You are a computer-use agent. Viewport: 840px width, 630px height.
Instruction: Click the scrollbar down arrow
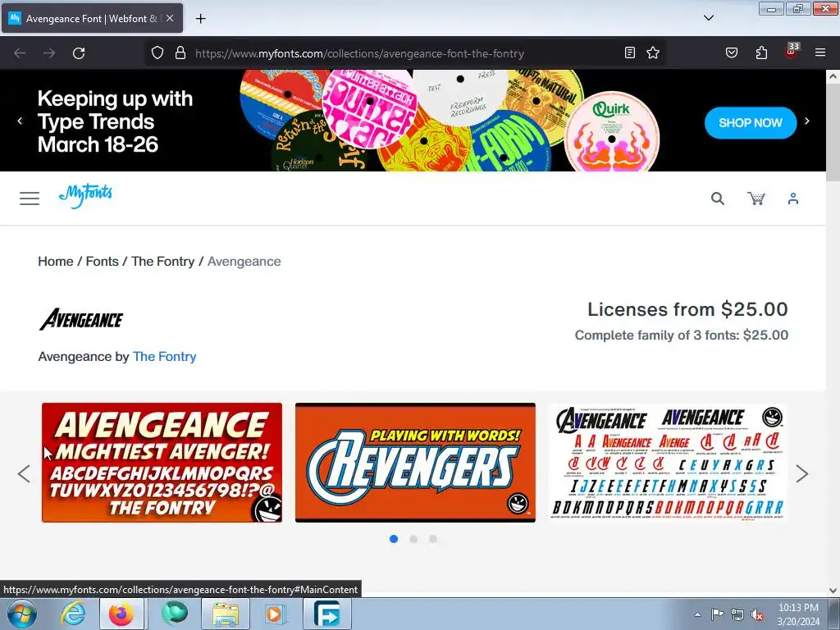(833, 591)
